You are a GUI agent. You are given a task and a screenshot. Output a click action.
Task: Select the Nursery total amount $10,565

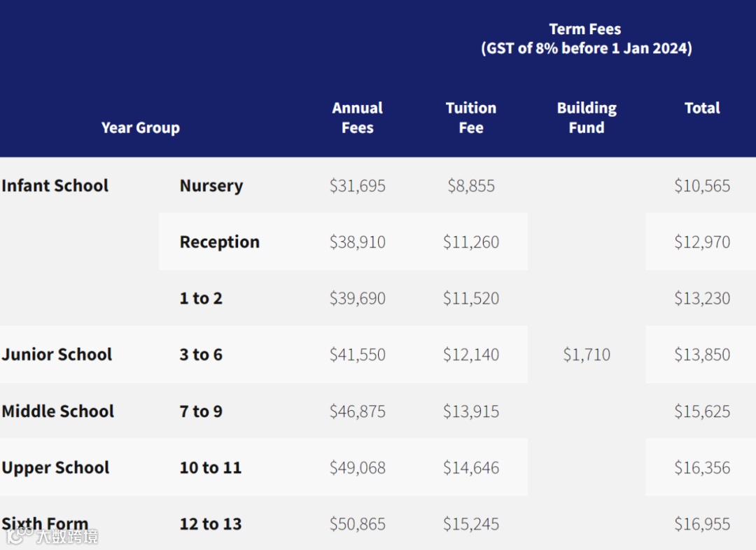[x=702, y=186]
